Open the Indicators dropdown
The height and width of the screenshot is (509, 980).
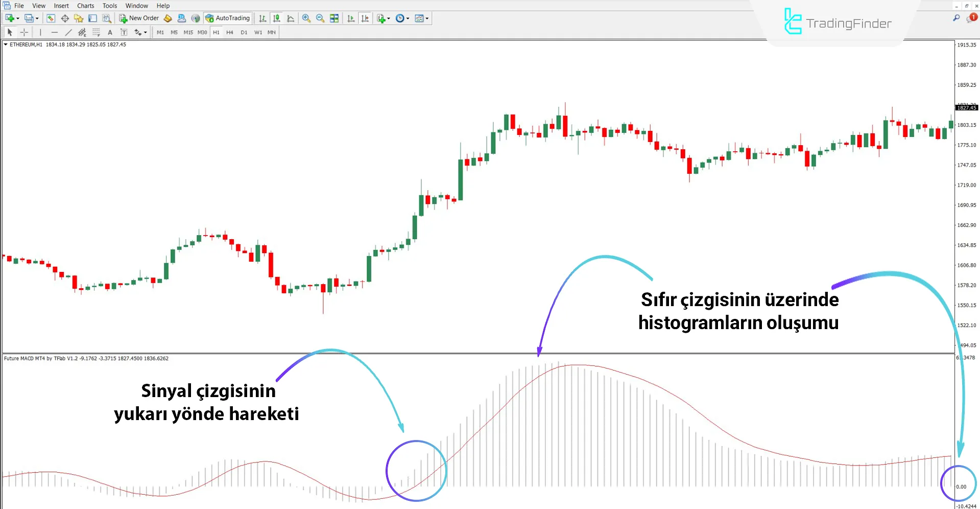coord(383,18)
